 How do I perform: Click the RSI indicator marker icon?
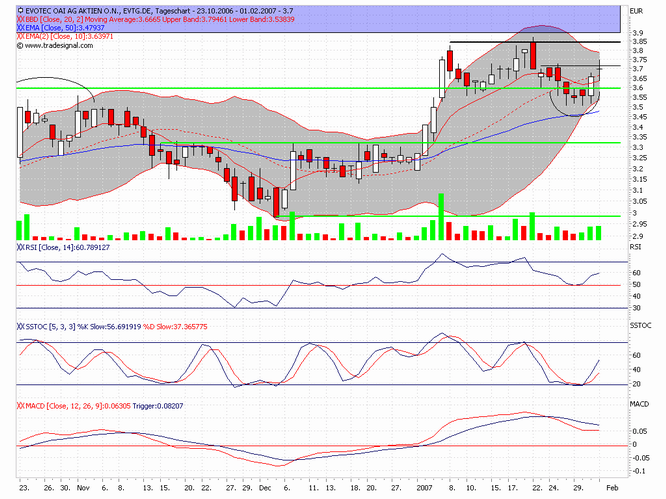pyautogui.click(x=20, y=247)
